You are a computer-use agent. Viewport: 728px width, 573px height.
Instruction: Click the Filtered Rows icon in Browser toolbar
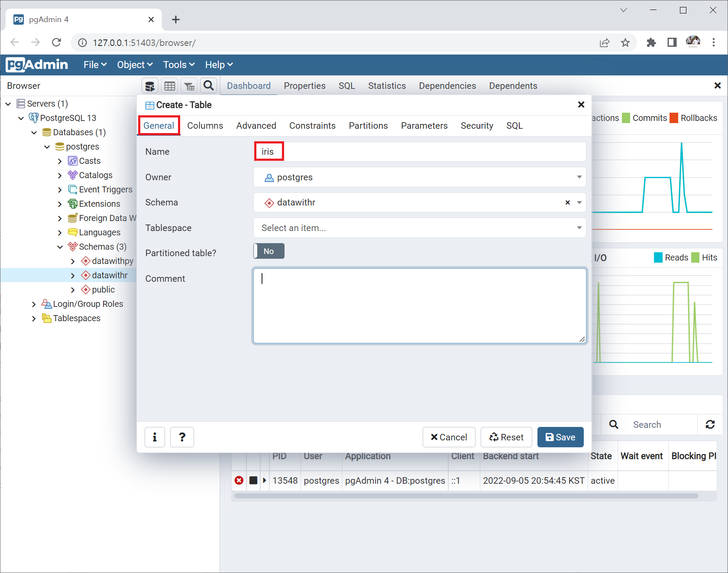(x=189, y=86)
